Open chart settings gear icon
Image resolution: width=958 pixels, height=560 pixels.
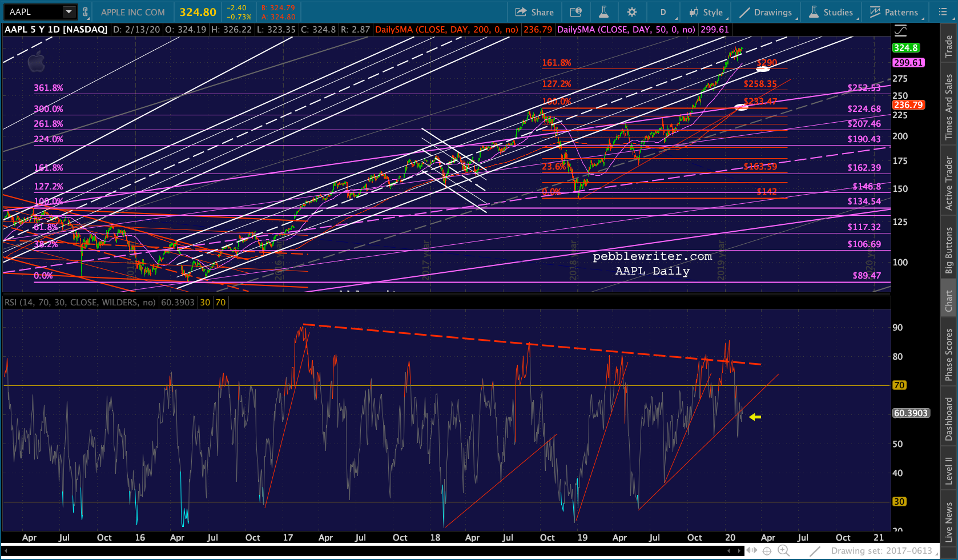coord(631,12)
